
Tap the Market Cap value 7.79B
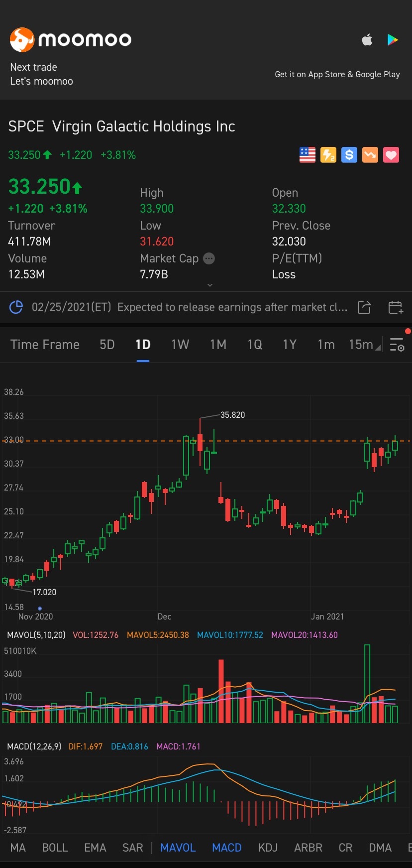click(154, 274)
